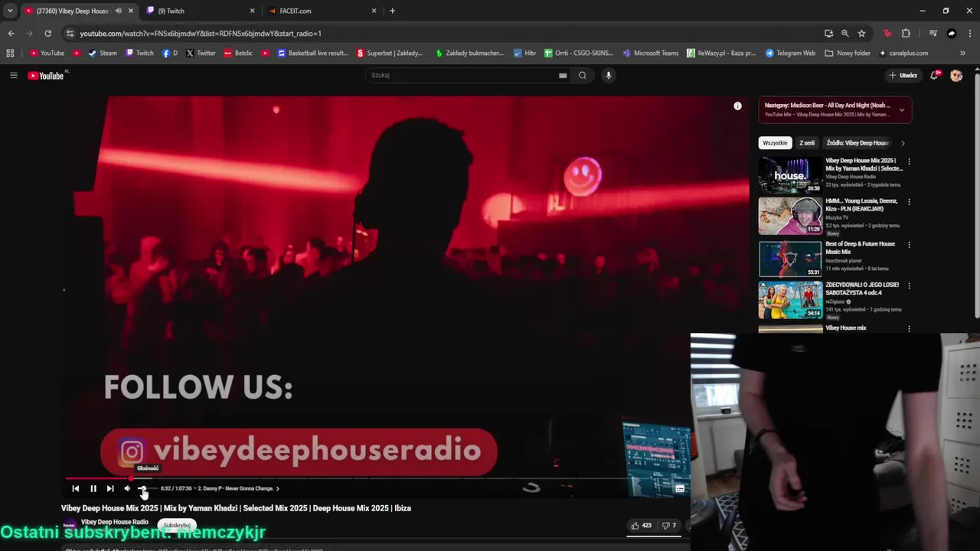Reload the current page
Screen dimensions: 980x551
47,34
